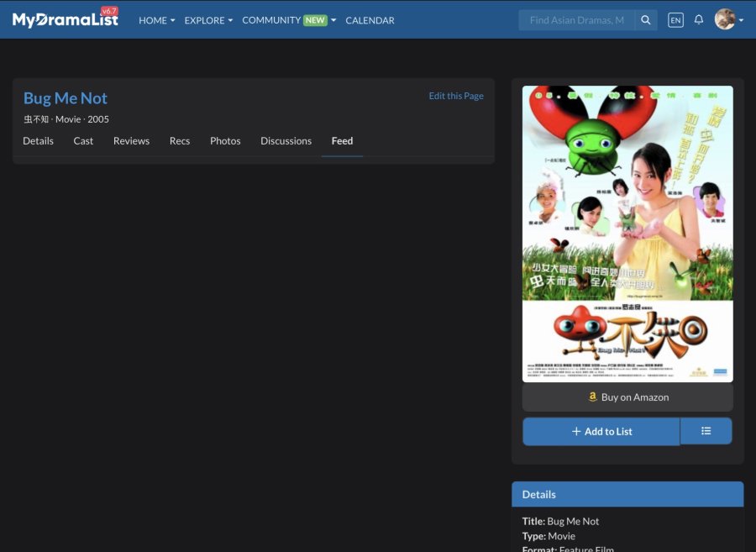Open the EN language selector
This screenshot has width=756, height=552.
click(x=675, y=20)
